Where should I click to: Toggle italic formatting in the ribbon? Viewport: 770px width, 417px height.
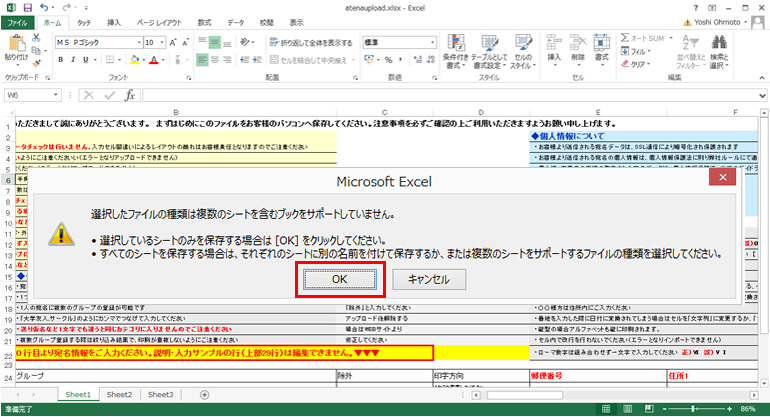pos(73,60)
